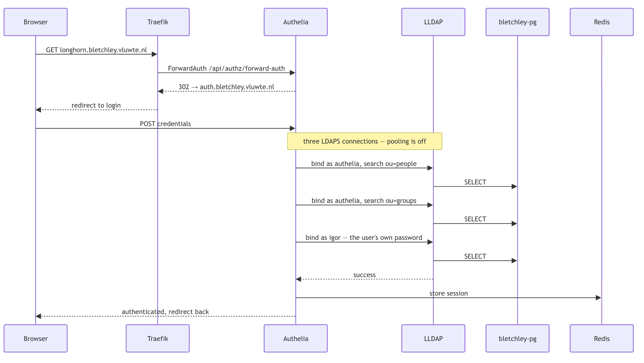This screenshot has height=363, width=644.
Task: Click the yellow 'three LDAPS connections' note
Action: point(365,141)
